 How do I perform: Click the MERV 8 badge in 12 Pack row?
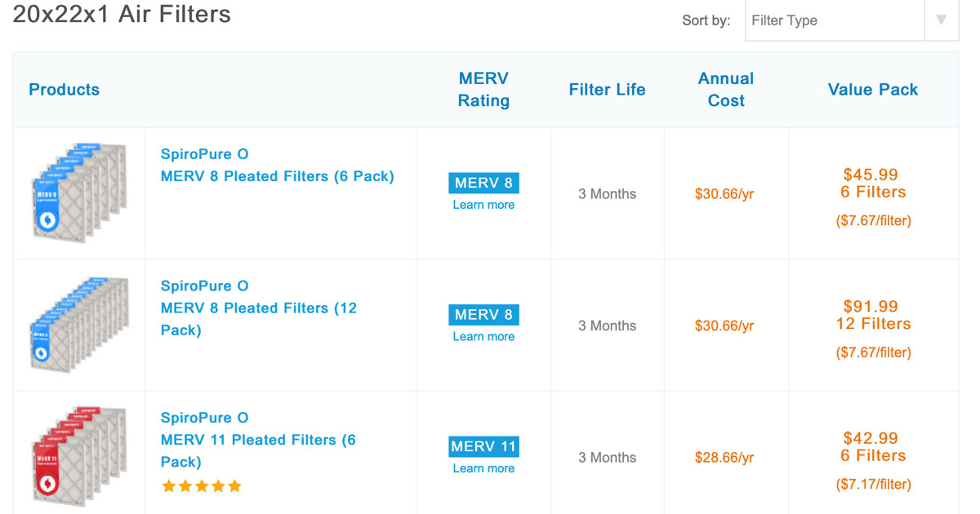point(483,314)
